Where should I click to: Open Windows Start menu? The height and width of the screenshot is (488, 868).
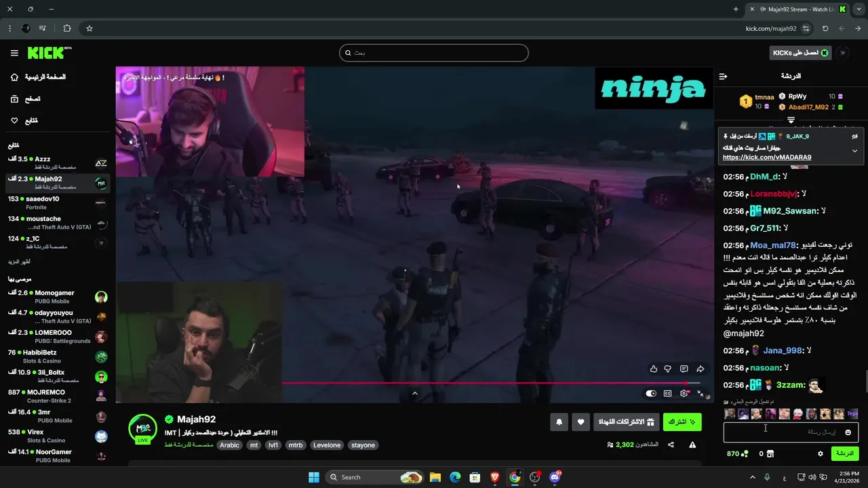(314, 477)
